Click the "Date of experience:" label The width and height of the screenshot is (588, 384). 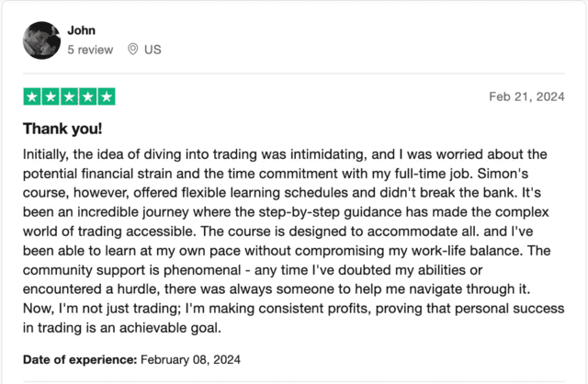[79, 357]
